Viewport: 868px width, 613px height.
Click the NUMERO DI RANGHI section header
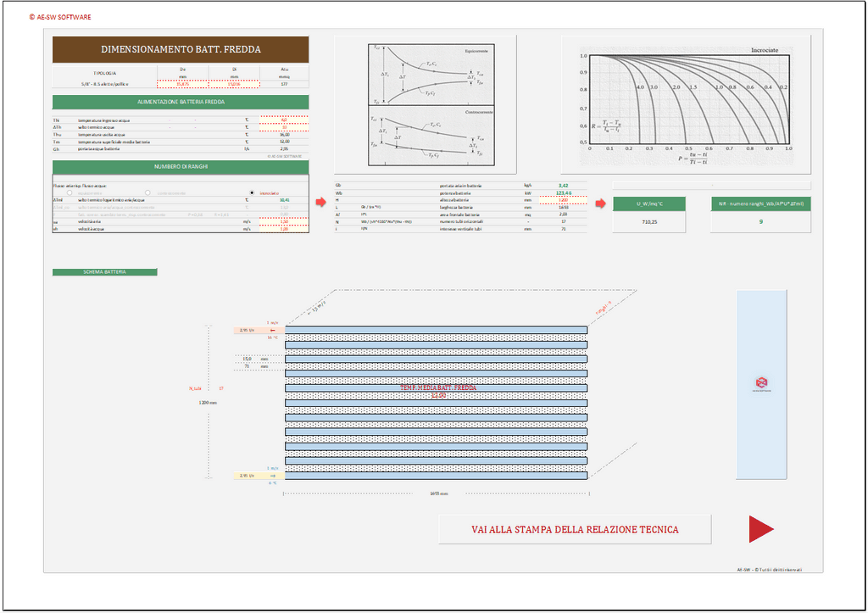click(x=181, y=166)
